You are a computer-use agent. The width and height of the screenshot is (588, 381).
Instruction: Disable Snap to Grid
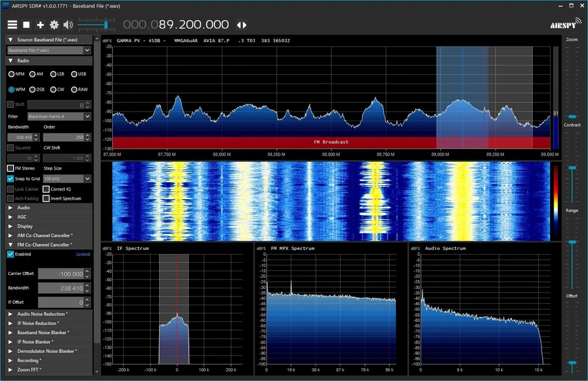10,178
